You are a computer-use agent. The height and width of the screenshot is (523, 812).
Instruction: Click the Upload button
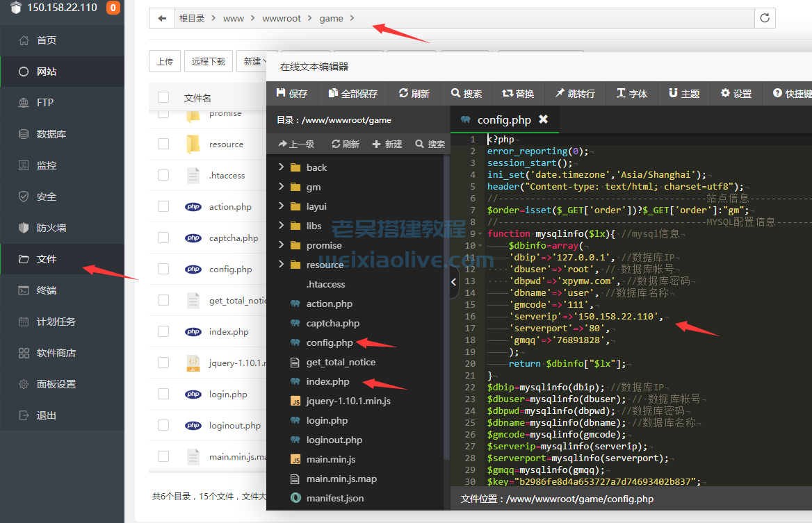pos(165,61)
